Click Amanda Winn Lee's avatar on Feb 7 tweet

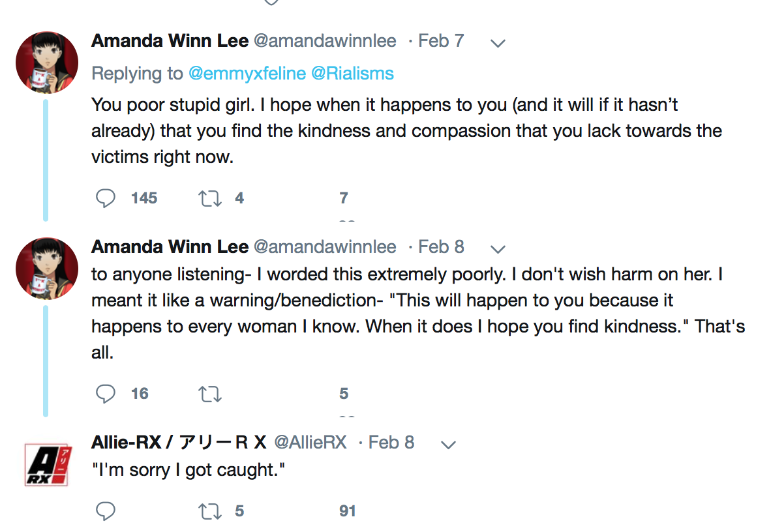click(x=47, y=63)
